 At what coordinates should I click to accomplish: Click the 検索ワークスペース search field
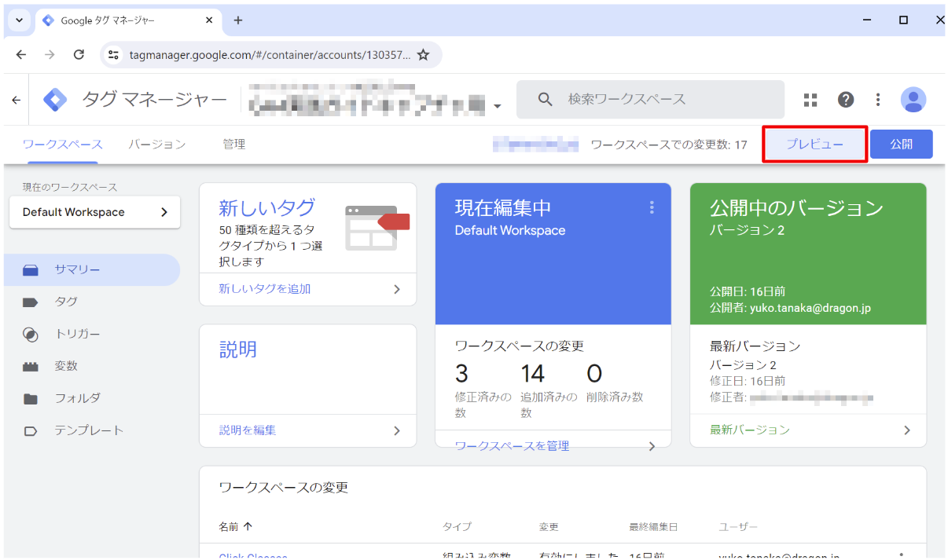coord(650,100)
